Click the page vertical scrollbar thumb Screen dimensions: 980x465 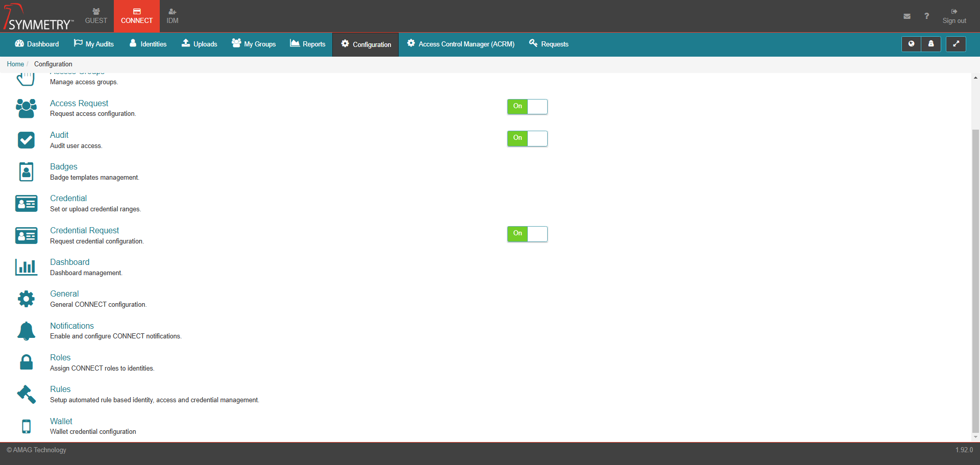[975, 280]
